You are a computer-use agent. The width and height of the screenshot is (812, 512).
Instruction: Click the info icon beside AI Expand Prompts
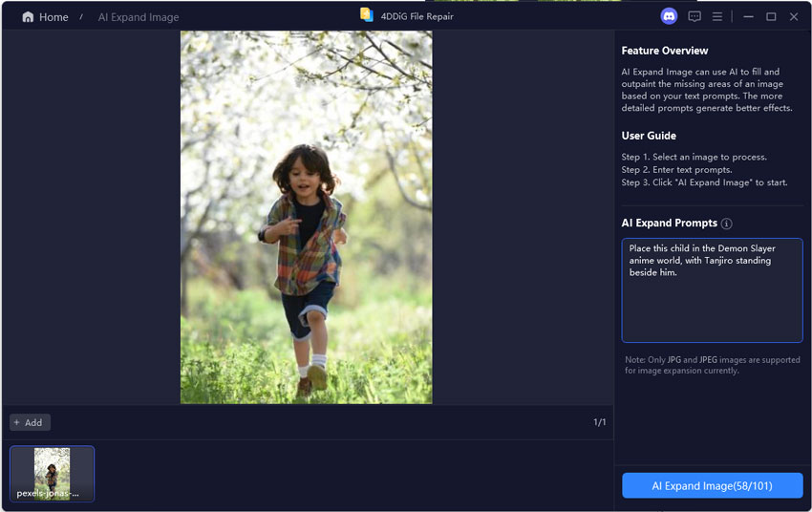click(x=727, y=224)
